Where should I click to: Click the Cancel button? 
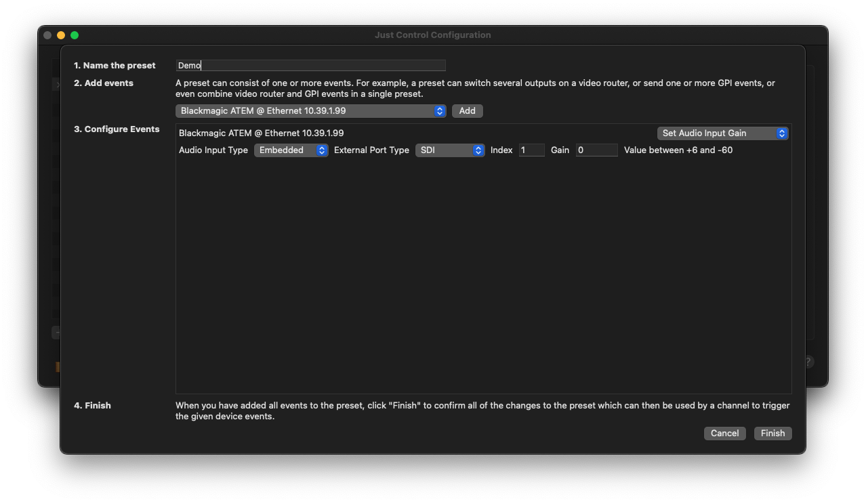[x=725, y=434]
